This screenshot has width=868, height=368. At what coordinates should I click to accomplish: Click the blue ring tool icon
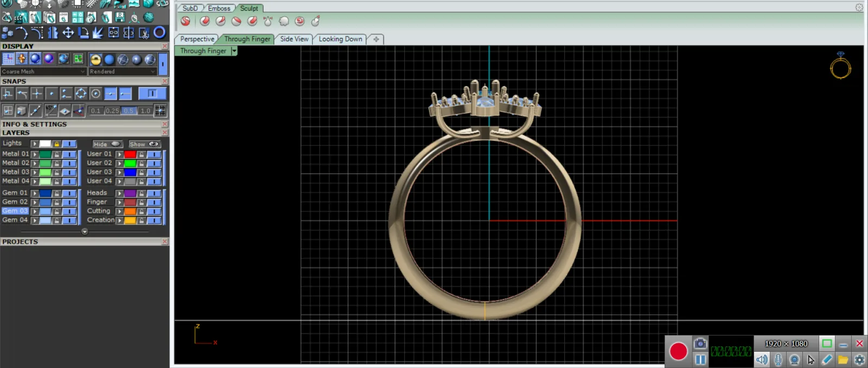[159, 33]
